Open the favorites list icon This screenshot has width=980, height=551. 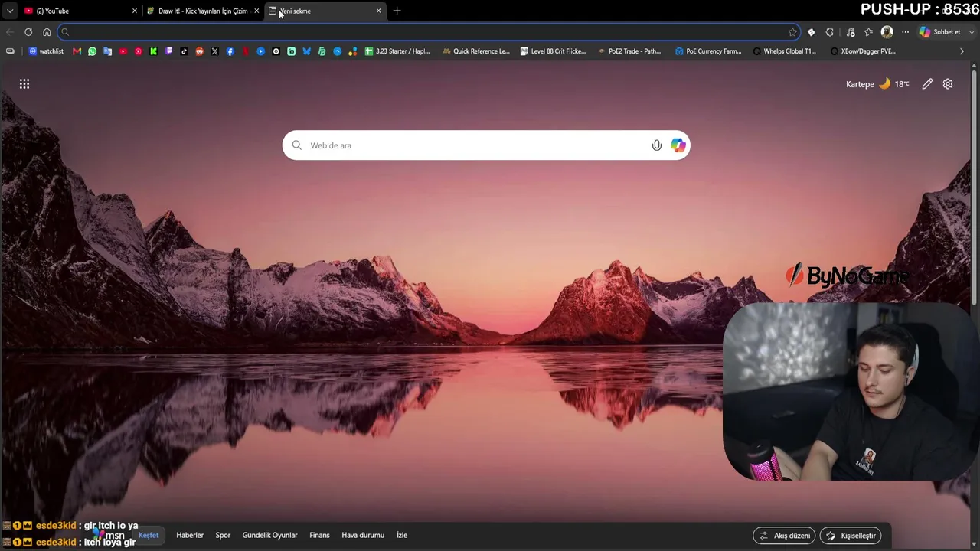[868, 32]
